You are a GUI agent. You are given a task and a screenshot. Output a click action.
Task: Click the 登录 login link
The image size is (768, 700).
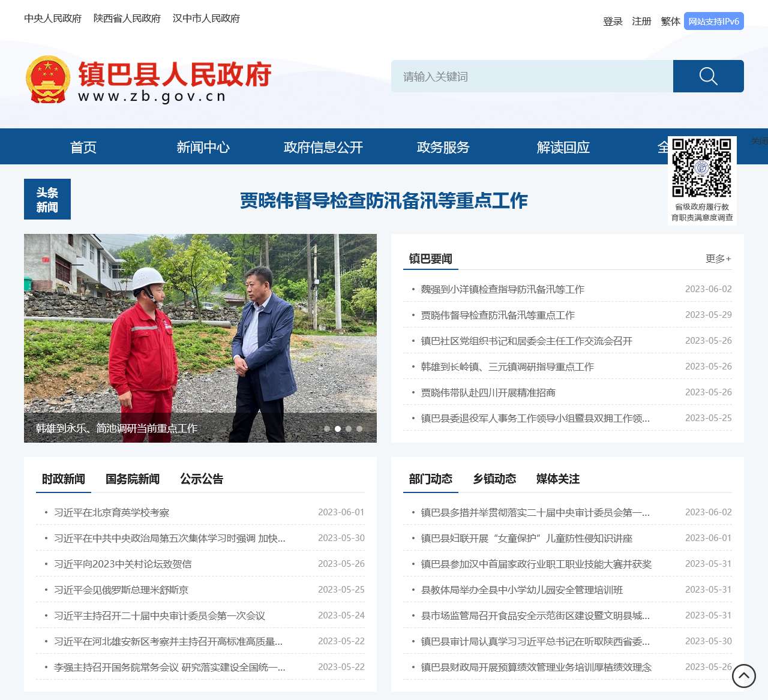point(613,22)
